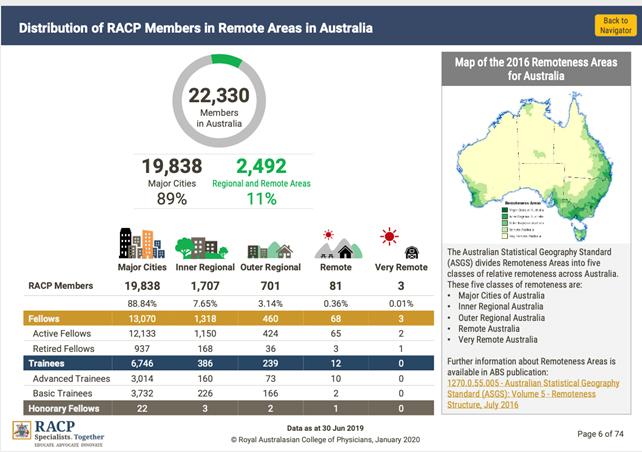The image size is (642, 452).
Task: Select the Trainees header row
Action: 228,363
